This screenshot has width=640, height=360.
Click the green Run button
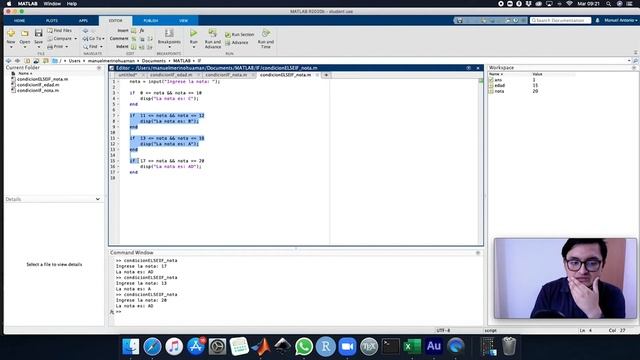193,33
